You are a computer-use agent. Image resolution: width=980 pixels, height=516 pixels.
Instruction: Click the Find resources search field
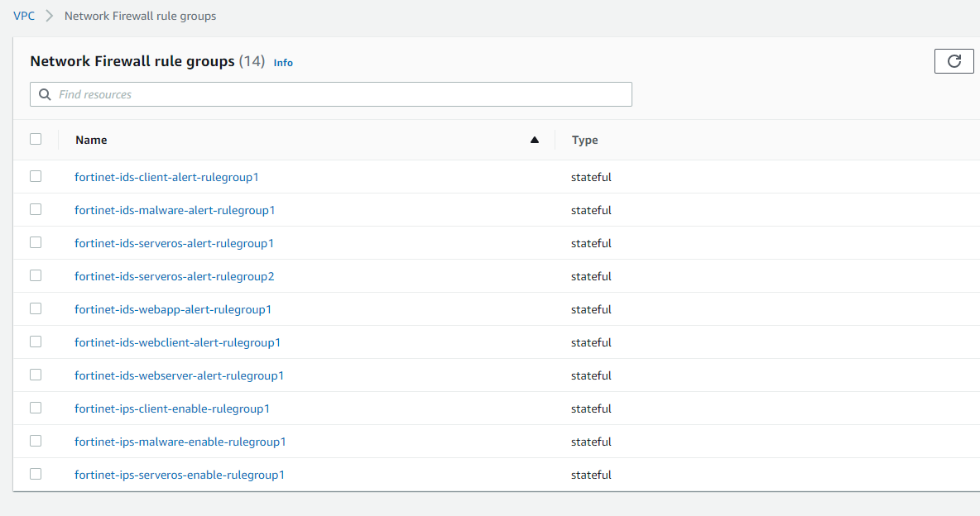(331, 93)
